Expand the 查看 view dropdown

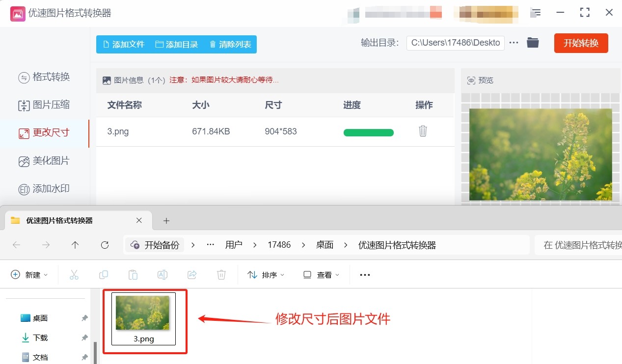[321, 275]
